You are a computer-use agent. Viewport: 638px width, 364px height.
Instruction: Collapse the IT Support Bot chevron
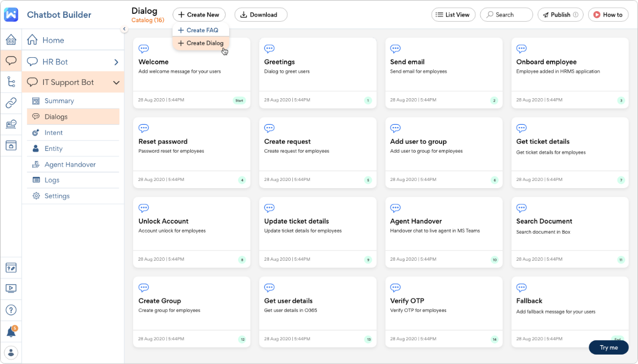116,83
